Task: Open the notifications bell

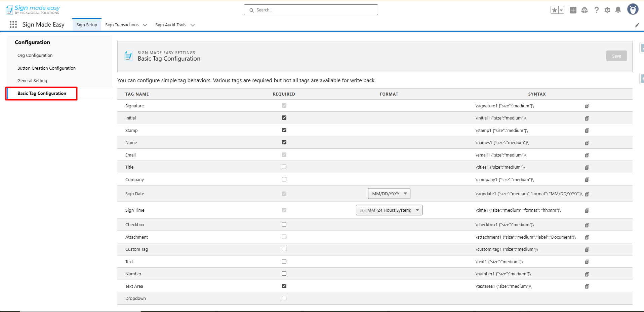Action: (x=618, y=10)
